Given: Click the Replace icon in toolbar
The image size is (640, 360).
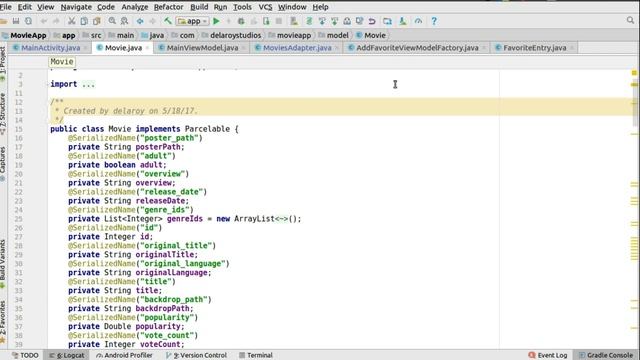Looking at the screenshot, I should pyautogui.click(x=124, y=21).
